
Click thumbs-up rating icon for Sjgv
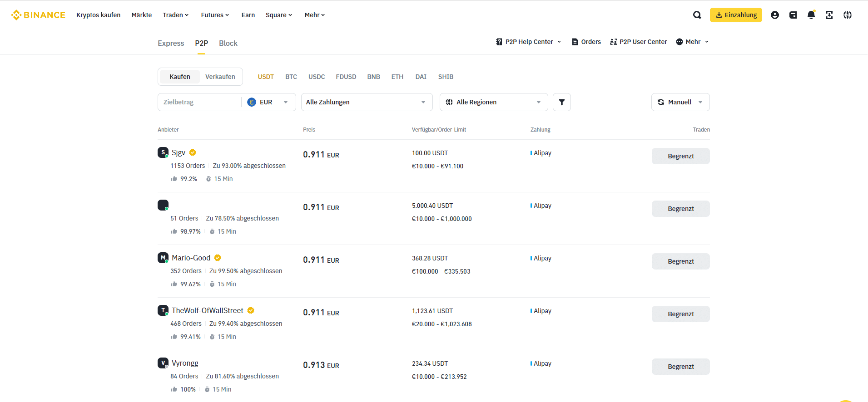point(174,179)
